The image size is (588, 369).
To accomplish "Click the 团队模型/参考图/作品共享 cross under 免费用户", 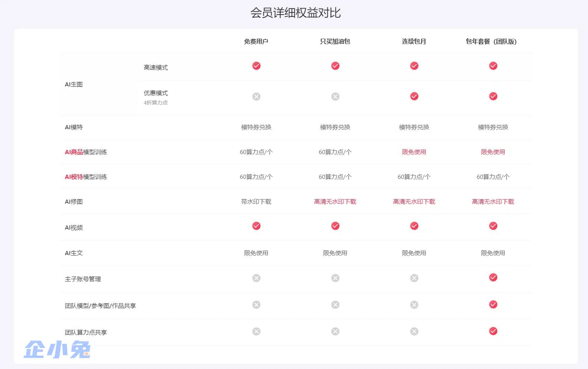I will pyautogui.click(x=256, y=305).
